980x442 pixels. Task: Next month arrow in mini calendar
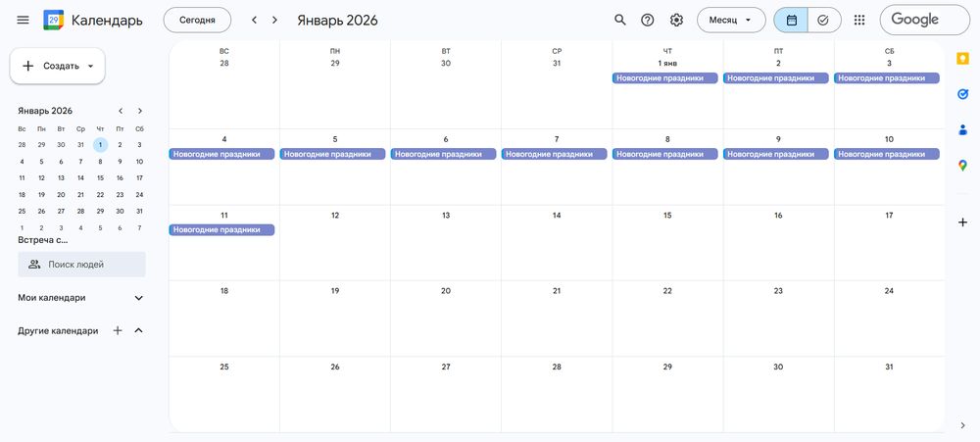139,111
